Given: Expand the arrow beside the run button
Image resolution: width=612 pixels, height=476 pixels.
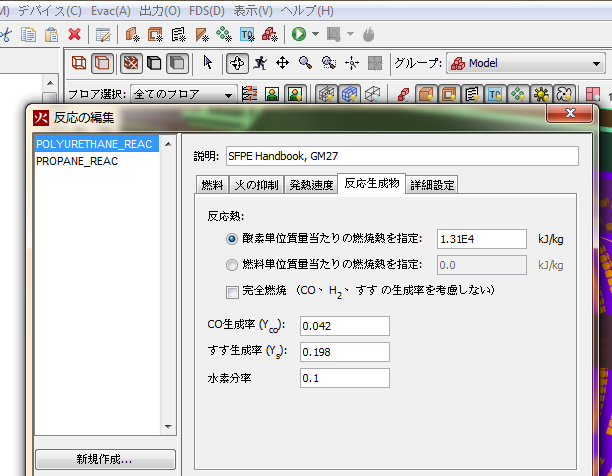Looking at the screenshot, I should click(x=315, y=34).
